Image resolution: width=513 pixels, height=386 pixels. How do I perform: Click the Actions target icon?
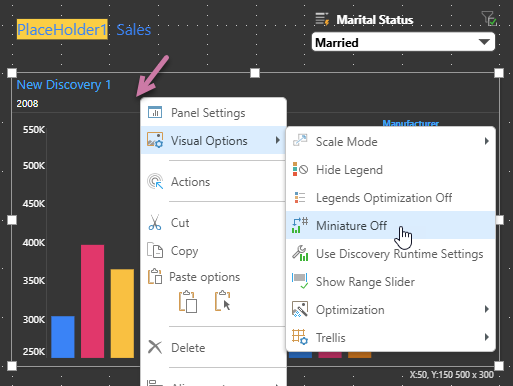[155, 182]
